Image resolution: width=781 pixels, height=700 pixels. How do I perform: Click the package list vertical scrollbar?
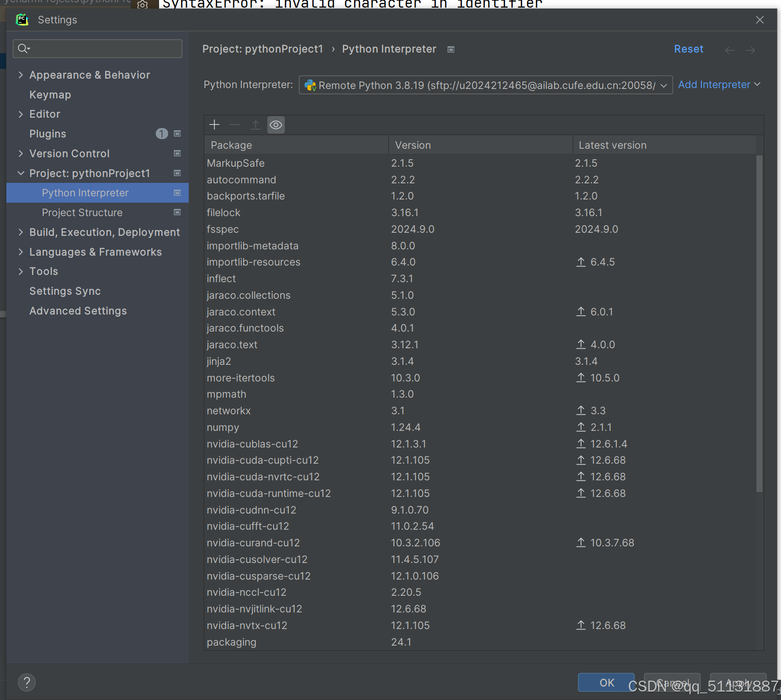coord(759,315)
